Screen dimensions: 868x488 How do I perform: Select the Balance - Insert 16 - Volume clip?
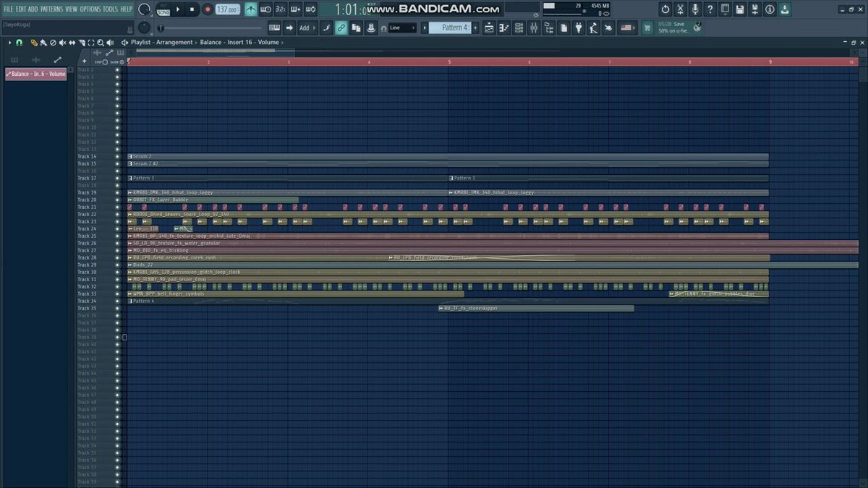36,74
